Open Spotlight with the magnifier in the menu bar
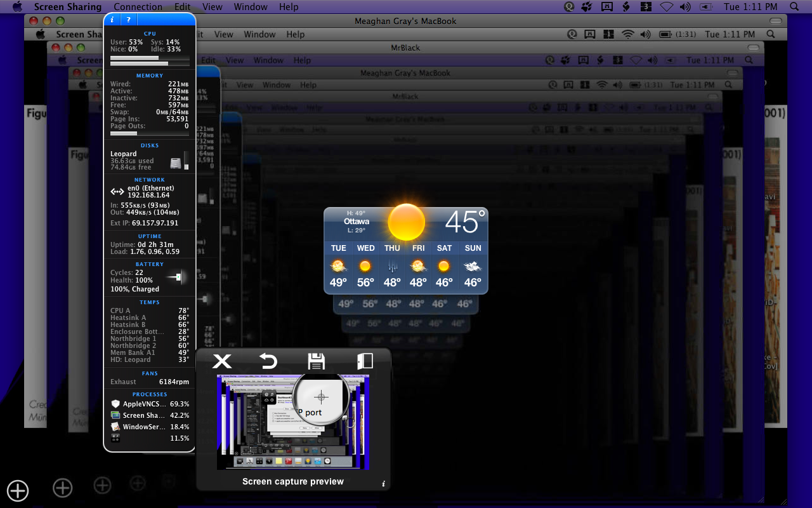This screenshot has height=508, width=812. pyautogui.click(x=794, y=7)
